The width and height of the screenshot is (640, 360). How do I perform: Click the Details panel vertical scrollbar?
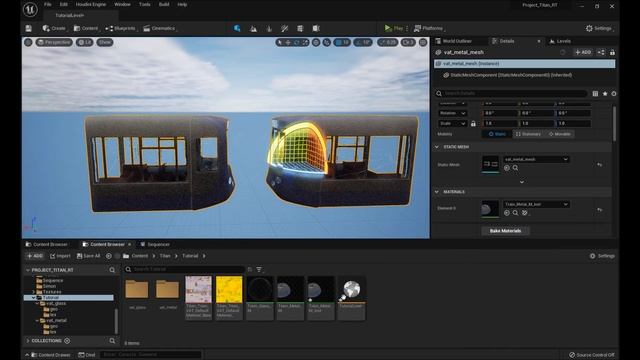click(x=614, y=123)
